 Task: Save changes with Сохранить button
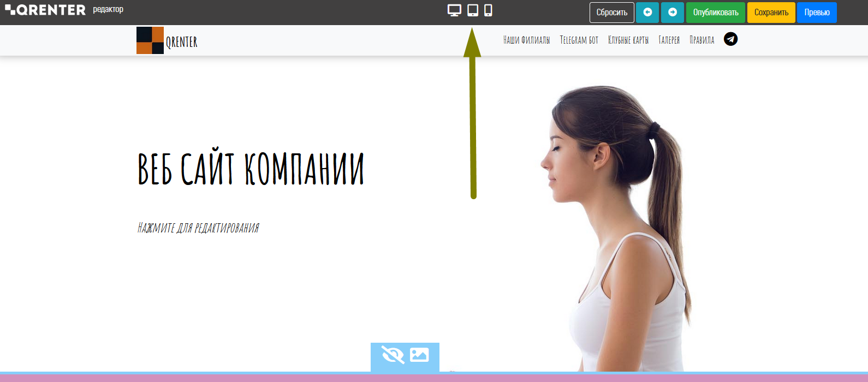click(x=771, y=13)
